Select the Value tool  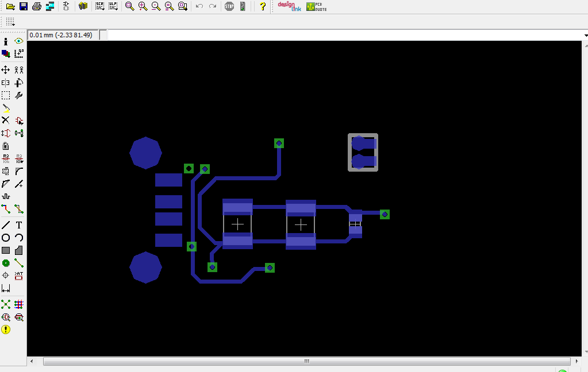(19, 159)
